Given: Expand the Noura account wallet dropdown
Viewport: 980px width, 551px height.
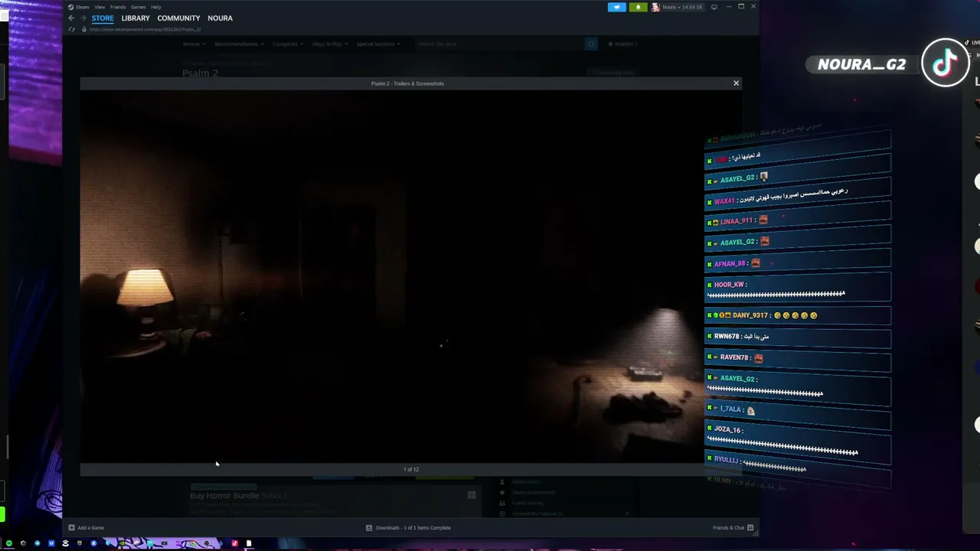Looking at the screenshot, I should (x=682, y=7).
